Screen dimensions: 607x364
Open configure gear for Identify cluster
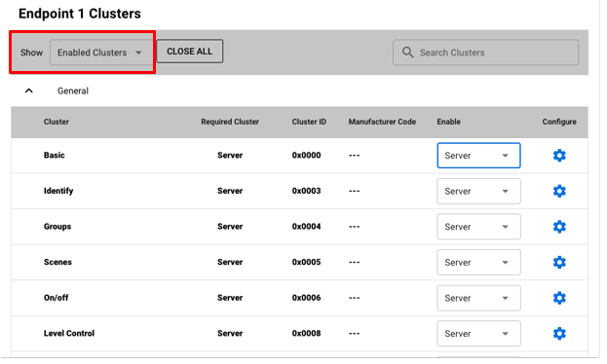tap(559, 191)
